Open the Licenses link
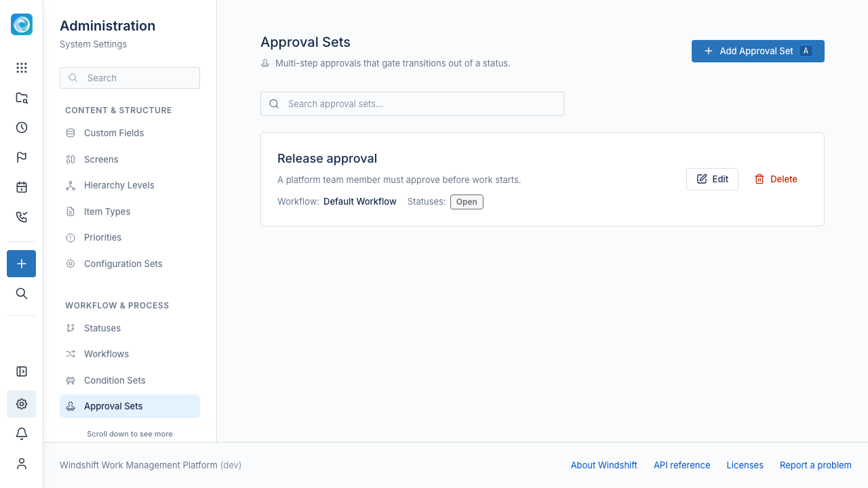 click(x=745, y=465)
